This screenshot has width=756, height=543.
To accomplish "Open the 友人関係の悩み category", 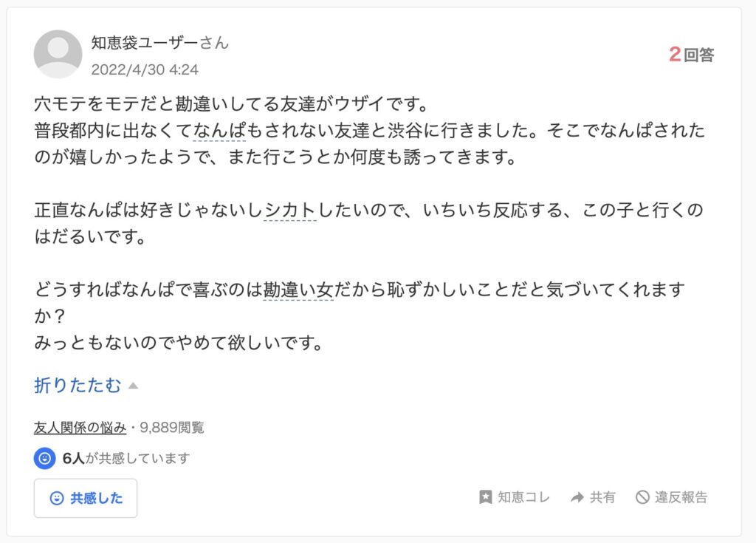I will pos(80,427).
